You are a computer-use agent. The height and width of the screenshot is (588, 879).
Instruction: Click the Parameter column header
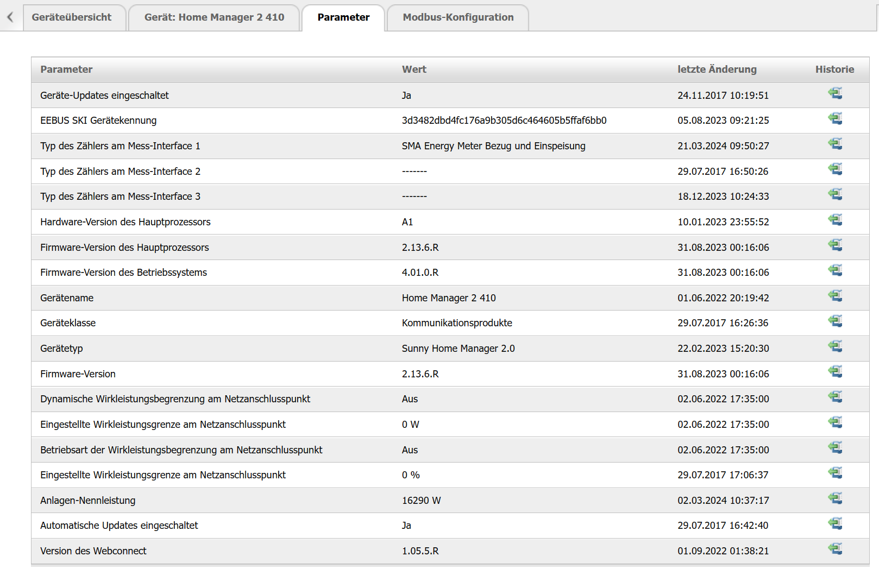[x=66, y=69]
